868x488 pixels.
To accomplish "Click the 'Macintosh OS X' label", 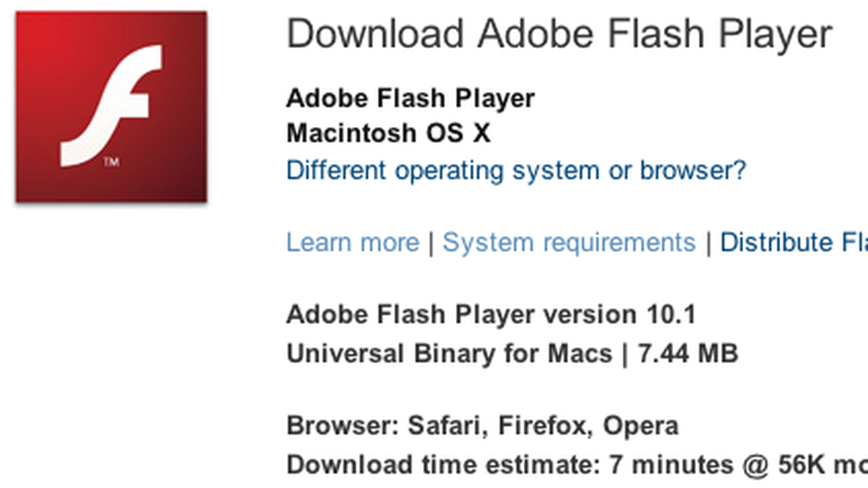I will click(x=388, y=133).
